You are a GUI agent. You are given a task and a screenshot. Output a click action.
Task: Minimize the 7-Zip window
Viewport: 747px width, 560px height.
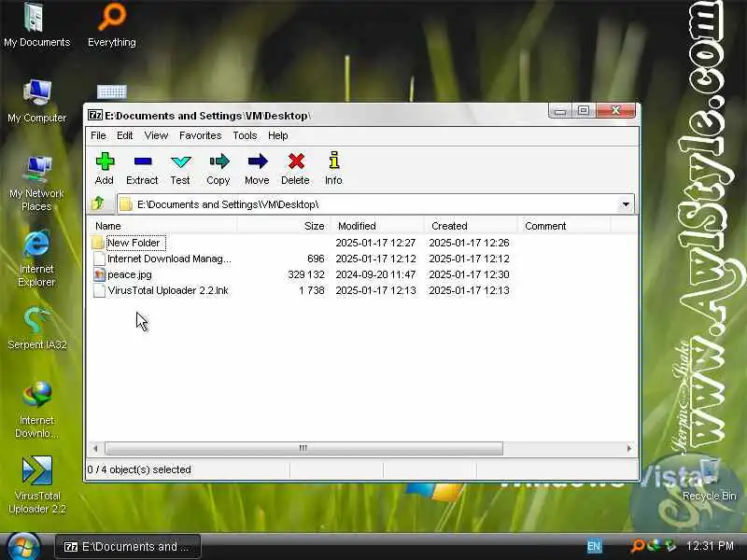[559, 111]
